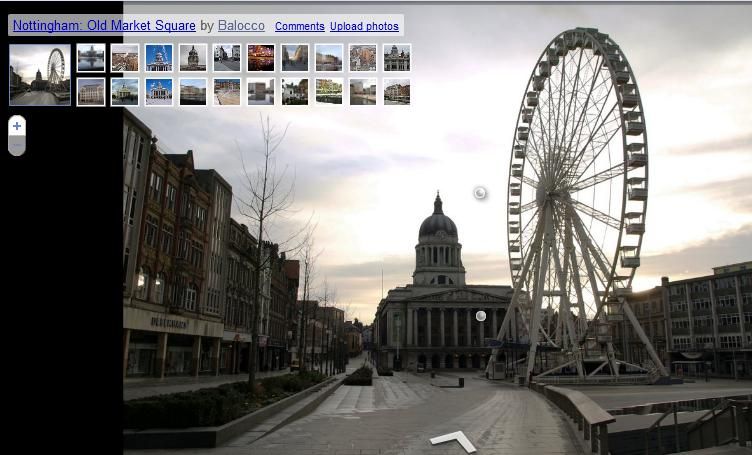Click the lower hotspot dot on Council House

pyautogui.click(x=480, y=316)
